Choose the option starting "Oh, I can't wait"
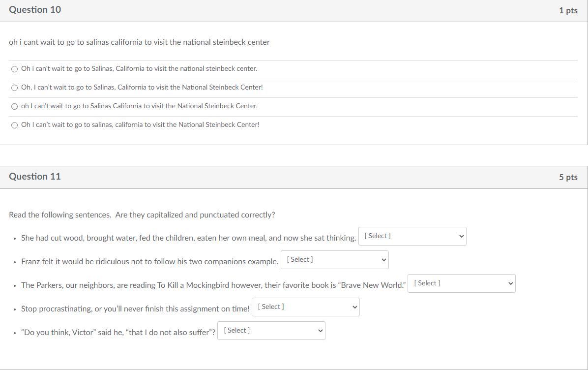 [14, 88]
